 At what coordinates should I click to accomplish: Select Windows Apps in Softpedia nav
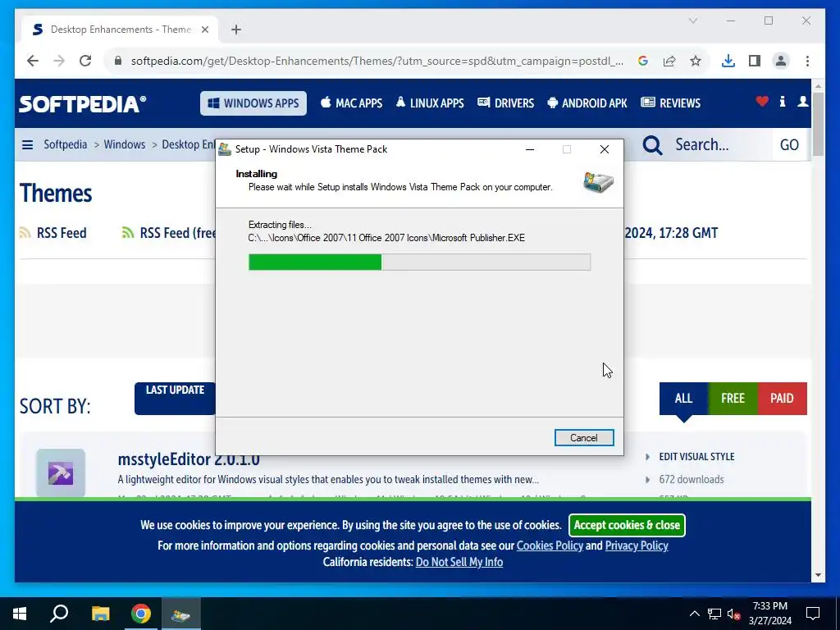(x=253, y=103)
